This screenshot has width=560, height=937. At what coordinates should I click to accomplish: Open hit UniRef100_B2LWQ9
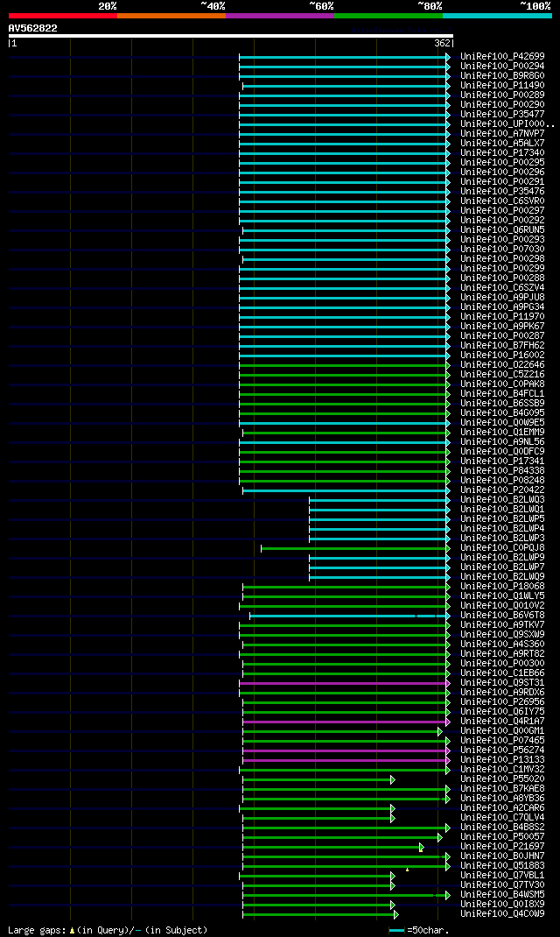click(502, 577)
